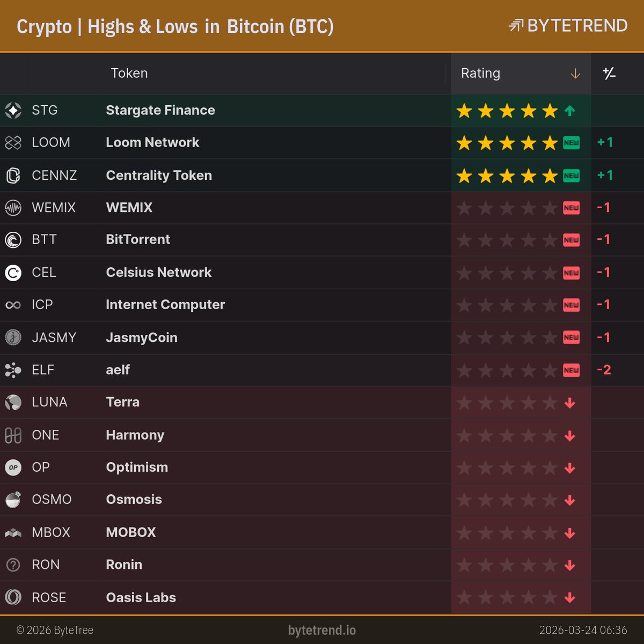Screen dimensions: 644x644
Task: Click the Osmosis OSMO flask logo
Action: 13,500
